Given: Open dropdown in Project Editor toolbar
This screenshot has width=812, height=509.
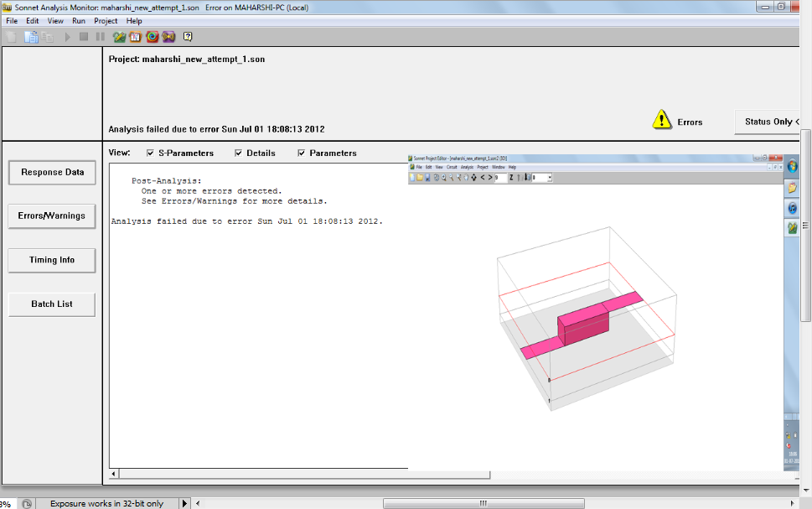Looking at the screenshot, I should click(x=549, y=178).
